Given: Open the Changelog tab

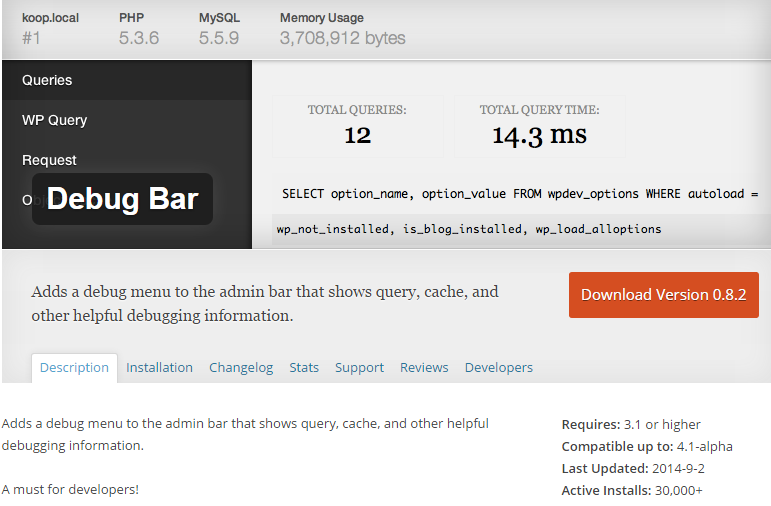Looking at the screenshot, I should click(x=241, y=368).
